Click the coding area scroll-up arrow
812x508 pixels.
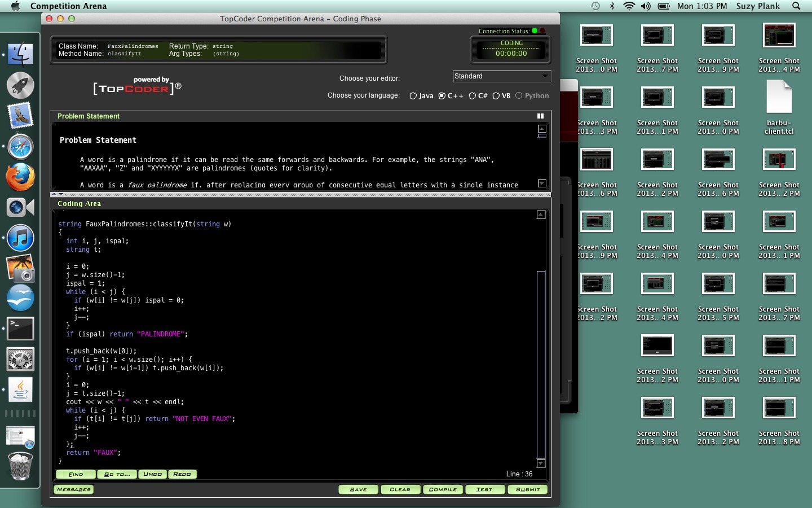(541, 215)
